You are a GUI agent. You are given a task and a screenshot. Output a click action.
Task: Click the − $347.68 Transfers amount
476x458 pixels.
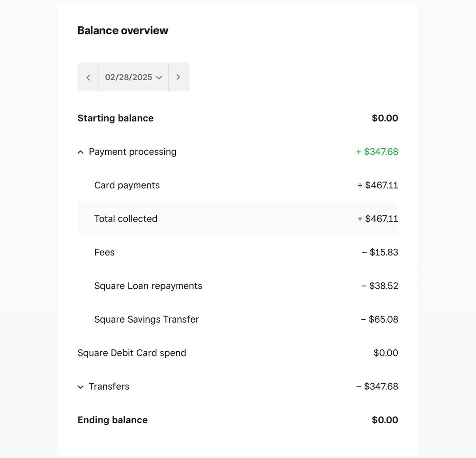point(377,387)
